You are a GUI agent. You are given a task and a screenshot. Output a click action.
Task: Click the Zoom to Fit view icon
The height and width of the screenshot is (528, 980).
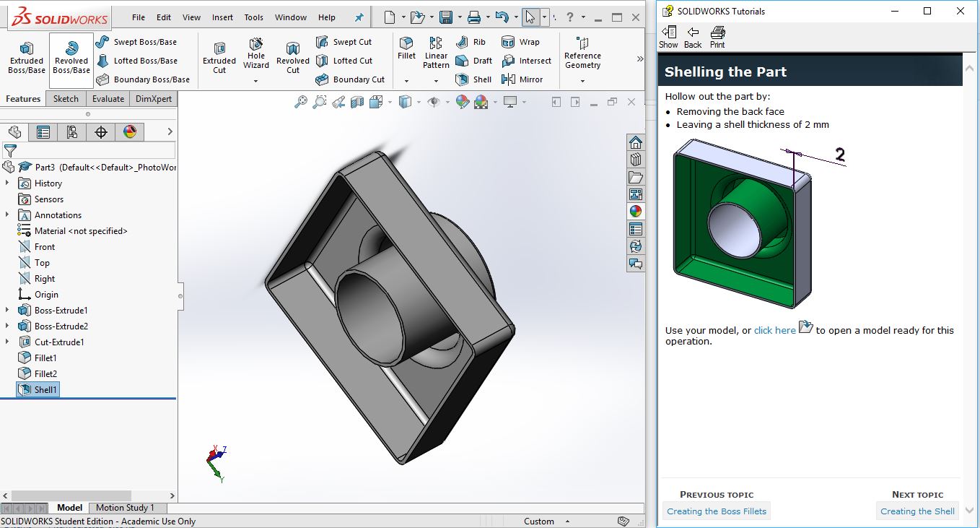pos(301,102)
